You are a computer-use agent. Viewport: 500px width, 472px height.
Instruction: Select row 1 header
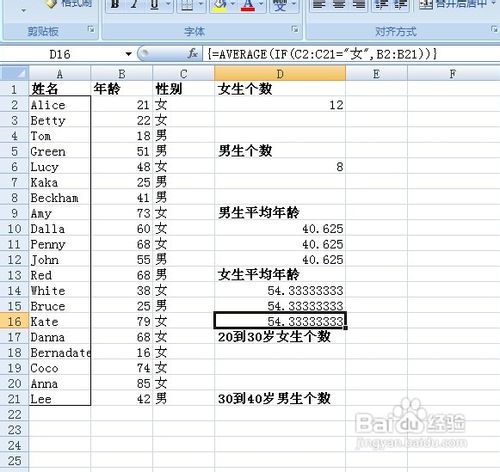(x=14, y=89)
